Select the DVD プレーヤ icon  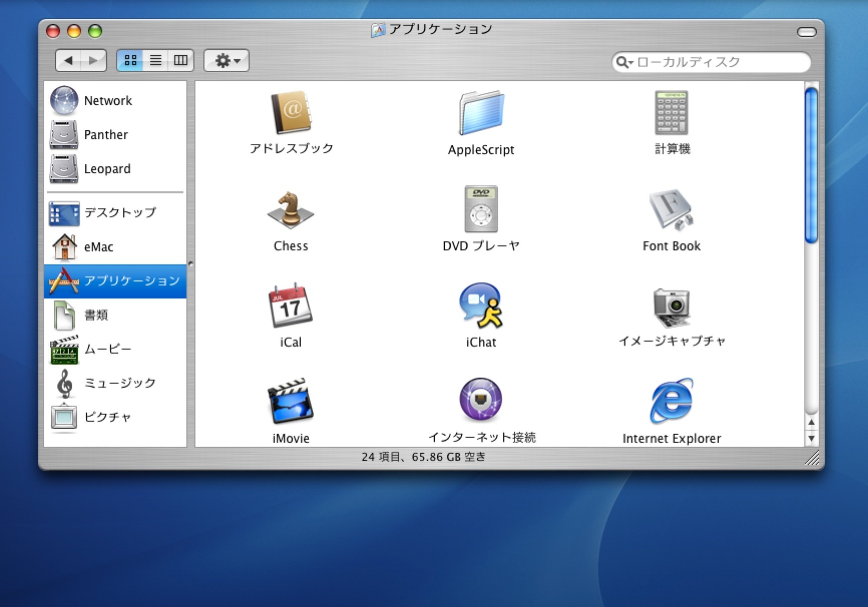coord(481,209)
